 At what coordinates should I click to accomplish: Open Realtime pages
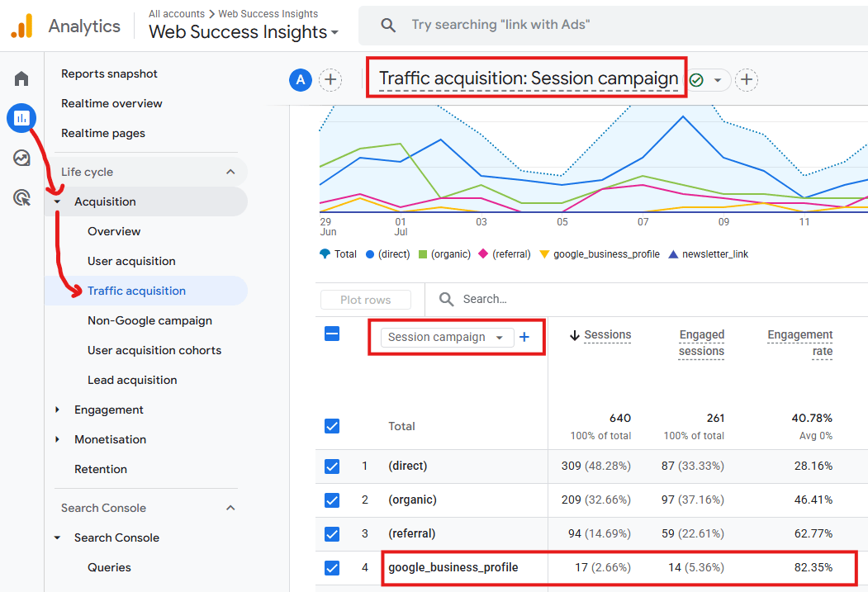(103, 133)
